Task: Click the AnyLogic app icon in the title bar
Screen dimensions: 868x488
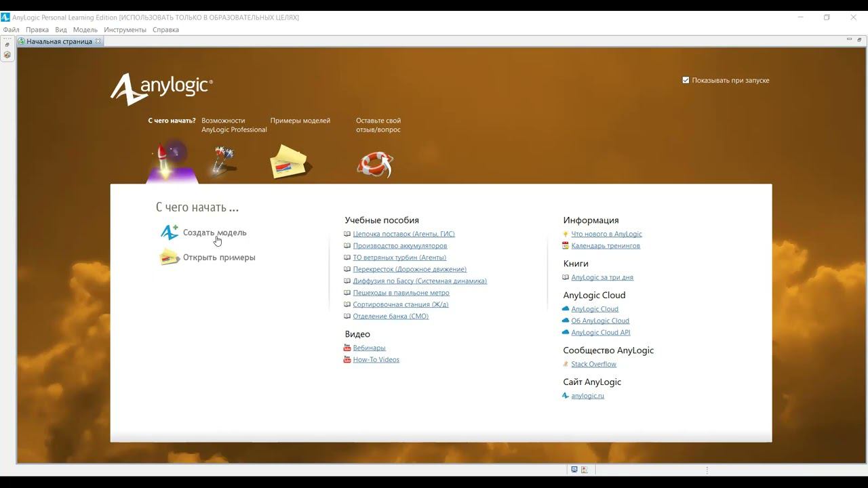Action: tap(5, 17)
